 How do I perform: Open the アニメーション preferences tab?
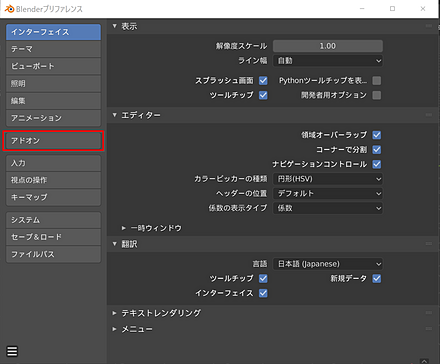click(x=53, y=118)
